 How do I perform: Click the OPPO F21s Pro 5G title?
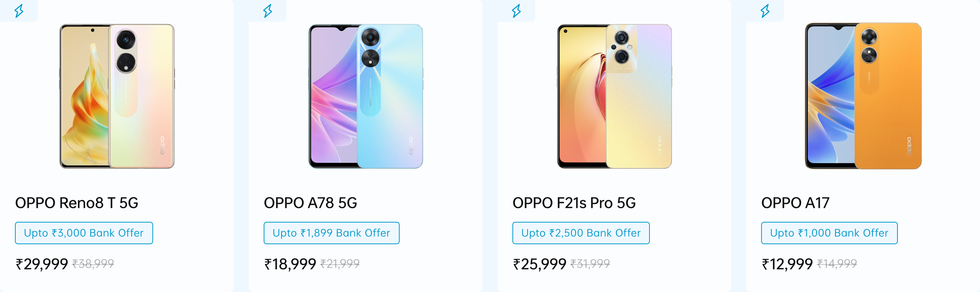click(x=574, y=203)
